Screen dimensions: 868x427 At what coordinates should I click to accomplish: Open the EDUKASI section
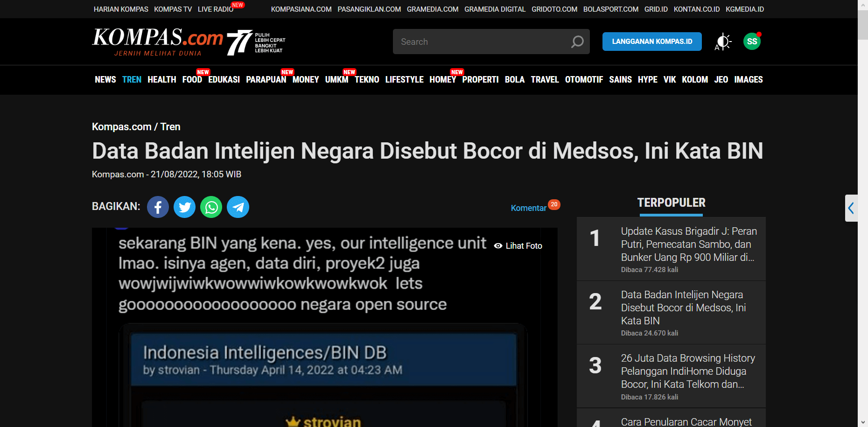pos(224,80)
